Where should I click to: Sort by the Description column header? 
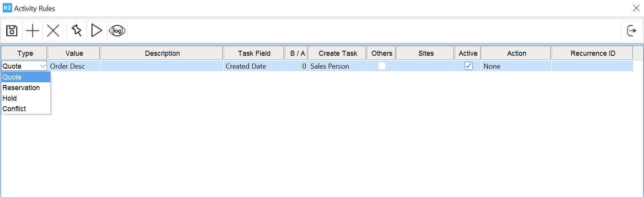tap(162, 53)
